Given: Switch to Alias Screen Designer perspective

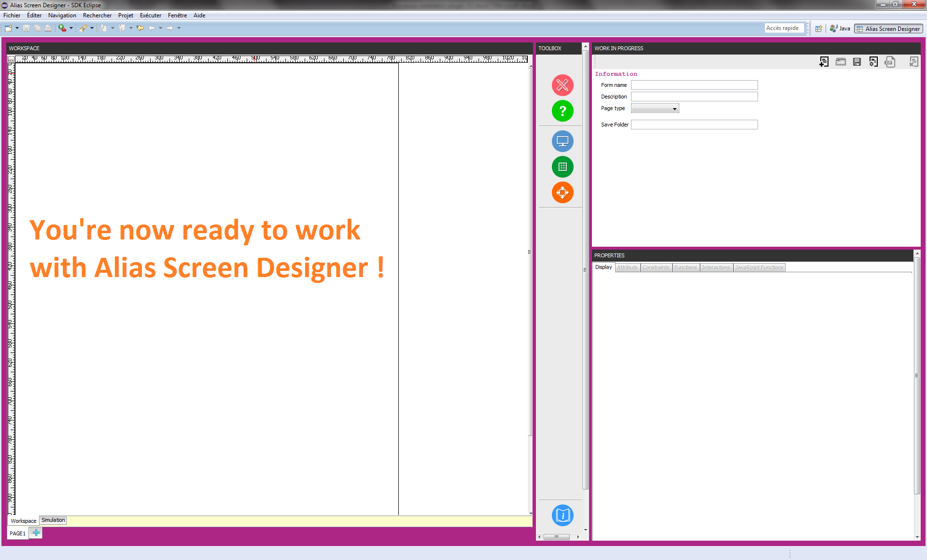Looking at the screenshot, I should pos(888,28).
